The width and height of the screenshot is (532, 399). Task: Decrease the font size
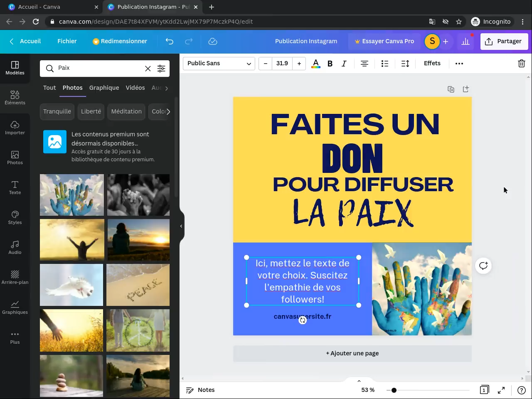pos(265,64)
